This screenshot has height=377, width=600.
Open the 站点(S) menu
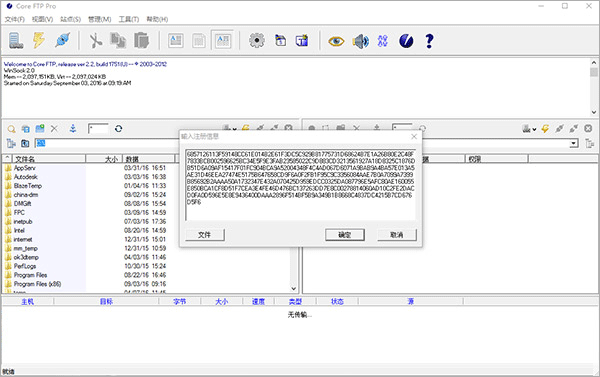click(70, 19)
